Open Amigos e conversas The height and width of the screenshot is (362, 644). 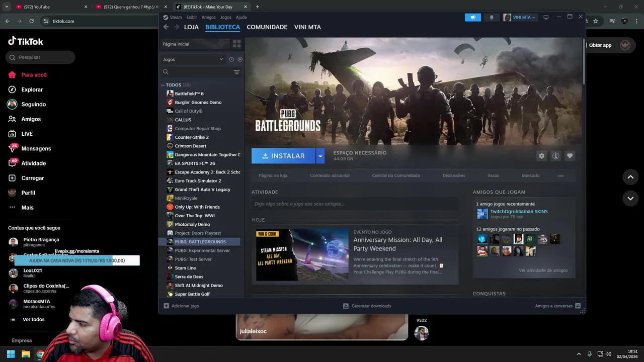point(557,306)
